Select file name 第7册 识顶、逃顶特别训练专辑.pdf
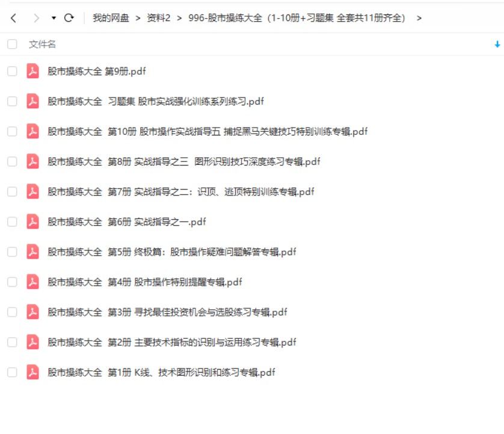 click(181, 192)
